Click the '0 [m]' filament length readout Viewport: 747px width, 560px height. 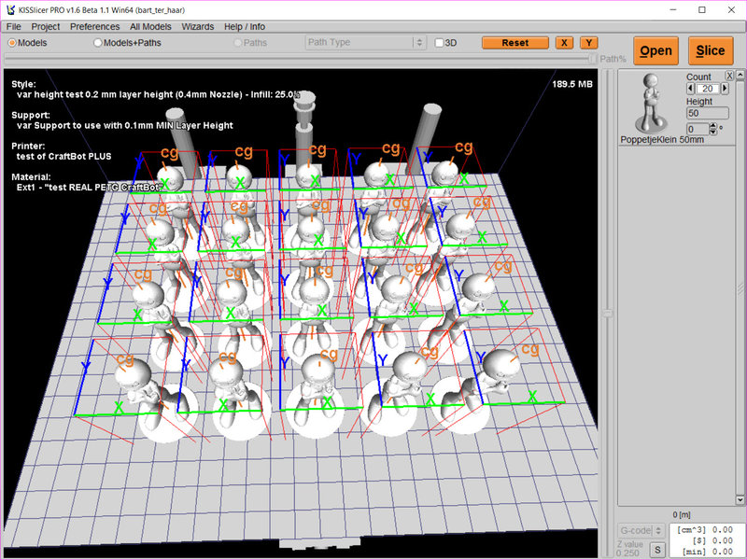click(x=682, y=515)
